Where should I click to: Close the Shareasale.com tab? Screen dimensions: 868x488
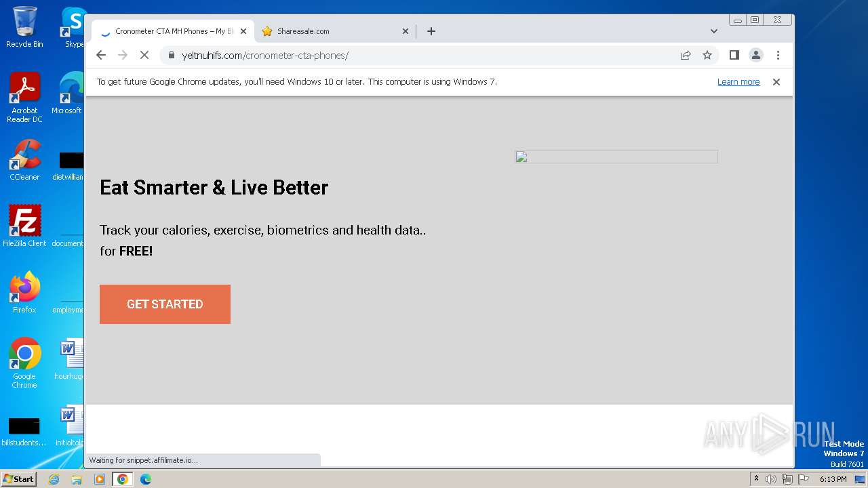[406, 31]
